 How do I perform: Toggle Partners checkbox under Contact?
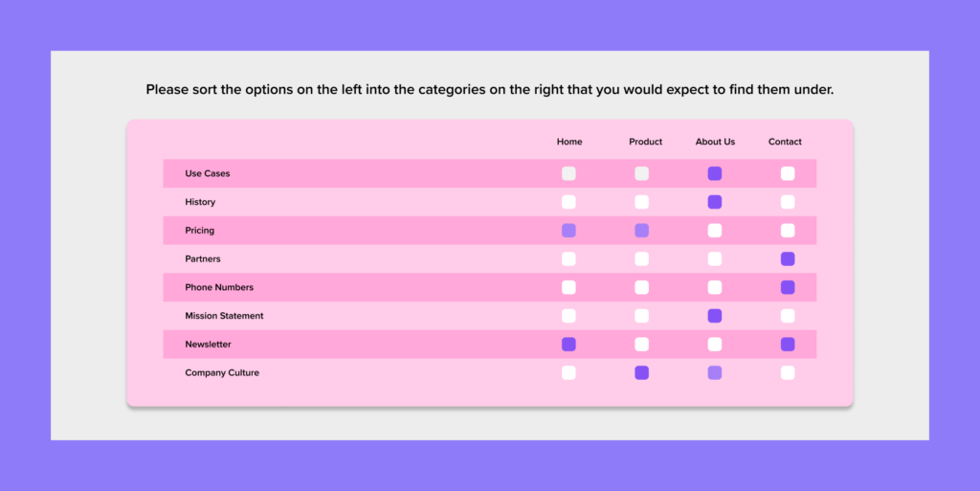pos(788,258)
